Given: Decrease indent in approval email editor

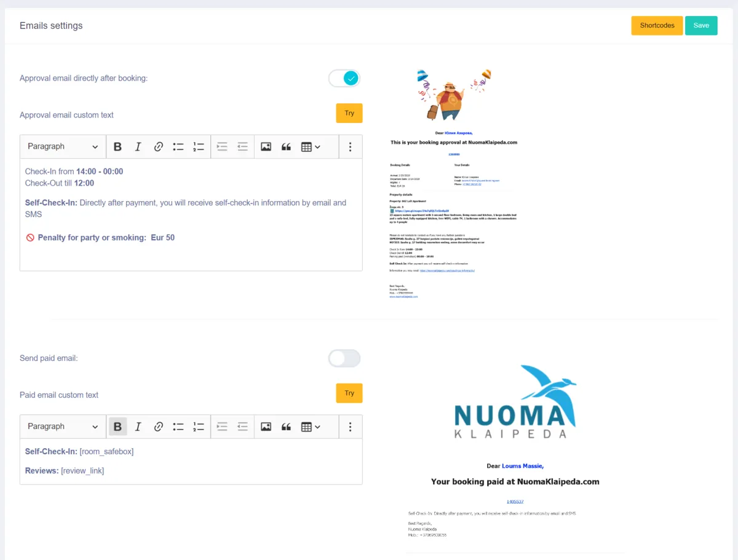Looking at the screenshot, I should click(243, 147).
